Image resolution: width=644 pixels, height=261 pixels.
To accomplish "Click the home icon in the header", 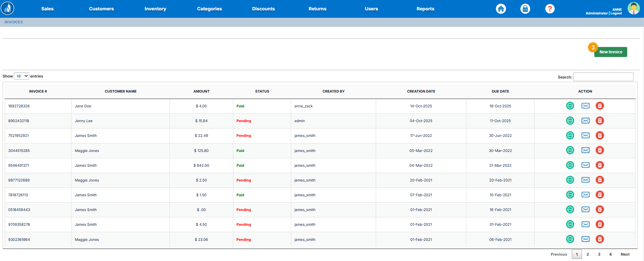I will [501, 9].
